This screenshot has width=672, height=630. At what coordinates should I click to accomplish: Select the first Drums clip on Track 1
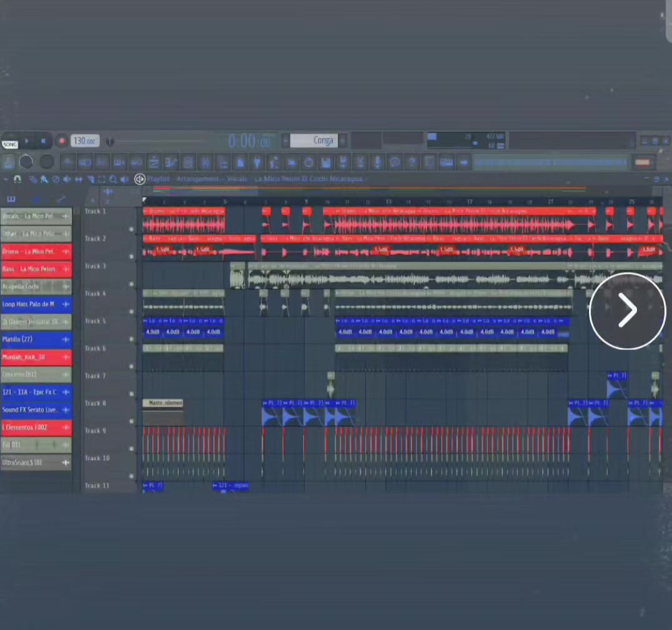click(x=184, y=221)
